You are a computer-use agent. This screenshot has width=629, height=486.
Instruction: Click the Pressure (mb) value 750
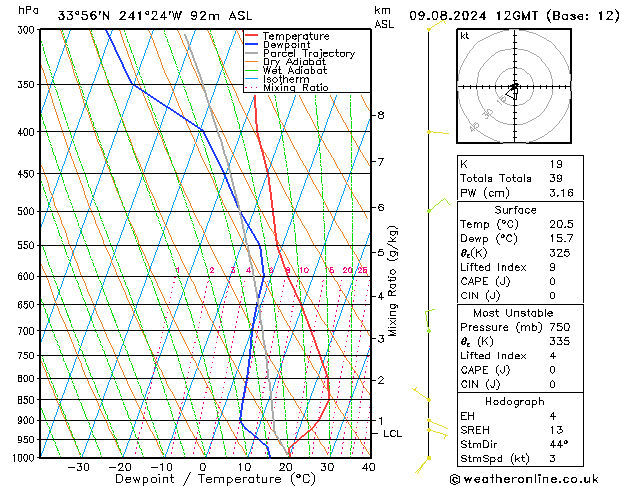point(560,327)
